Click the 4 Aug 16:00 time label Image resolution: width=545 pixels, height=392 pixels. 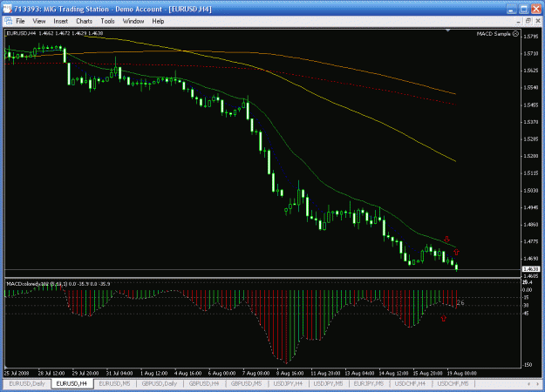tap(187, 373)
